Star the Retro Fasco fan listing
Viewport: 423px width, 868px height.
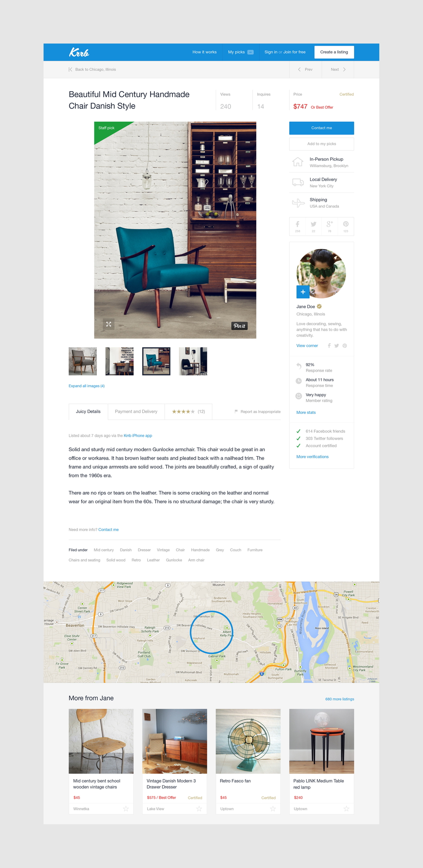point(273,809)
